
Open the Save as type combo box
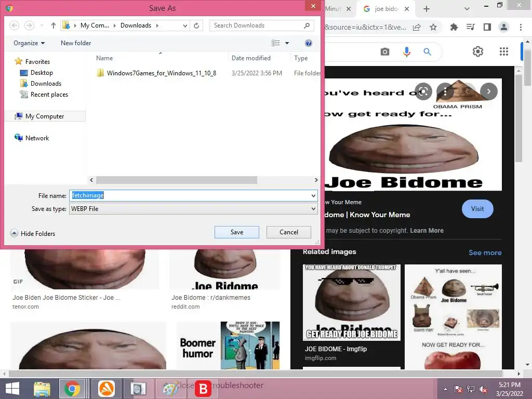click(193, 209)
